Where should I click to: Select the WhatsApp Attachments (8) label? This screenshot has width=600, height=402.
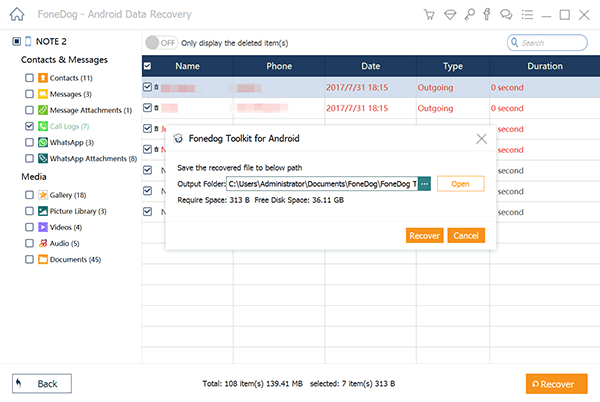(x=93, y=158)
